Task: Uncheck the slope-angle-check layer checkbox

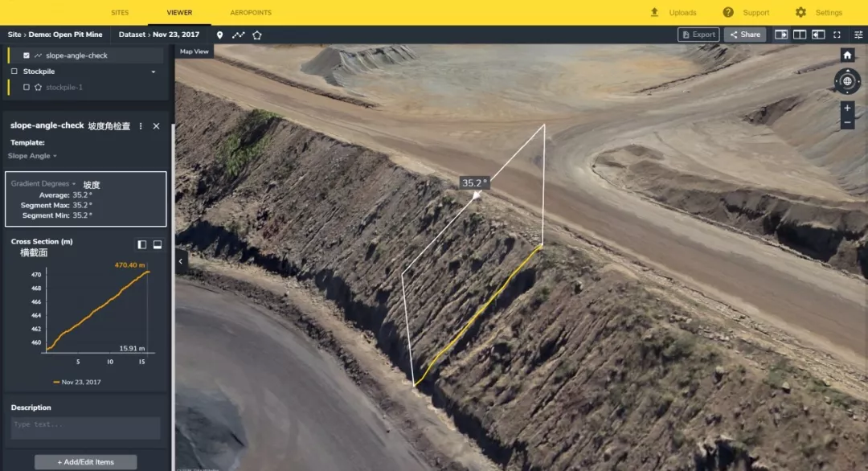Action: pyautogui.click(x=27, y=55)
